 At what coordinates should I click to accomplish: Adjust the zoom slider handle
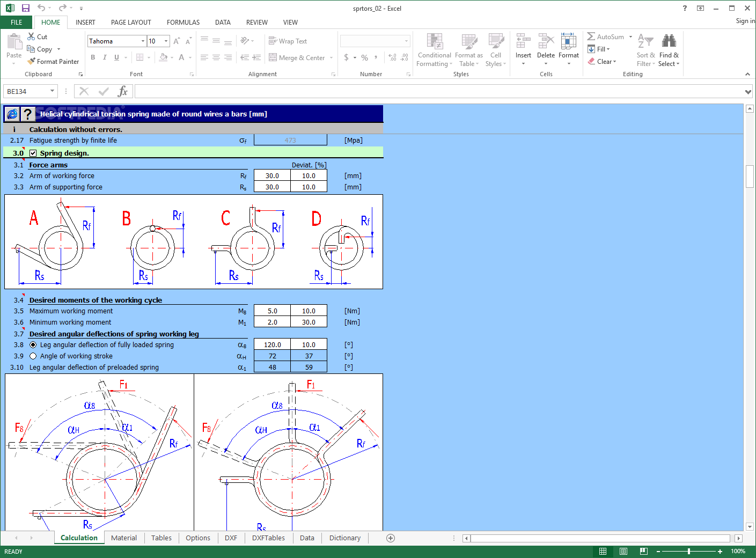tap(689, 551)
